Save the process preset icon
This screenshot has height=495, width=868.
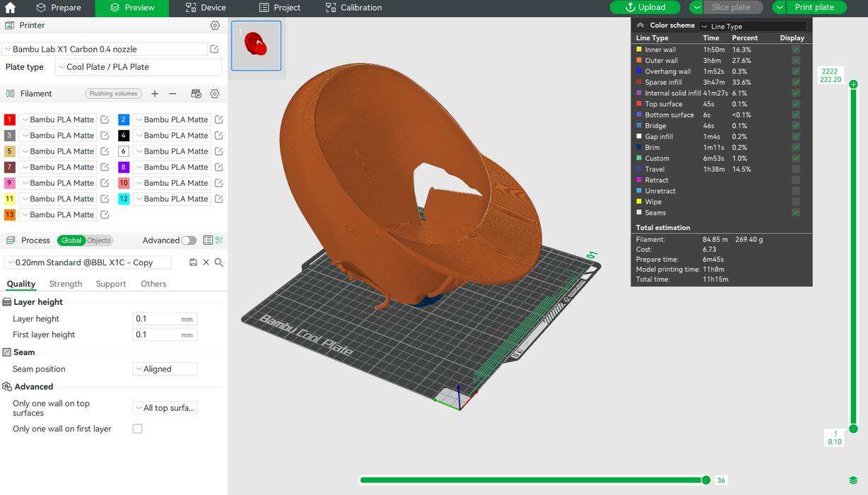click(194, 262)
